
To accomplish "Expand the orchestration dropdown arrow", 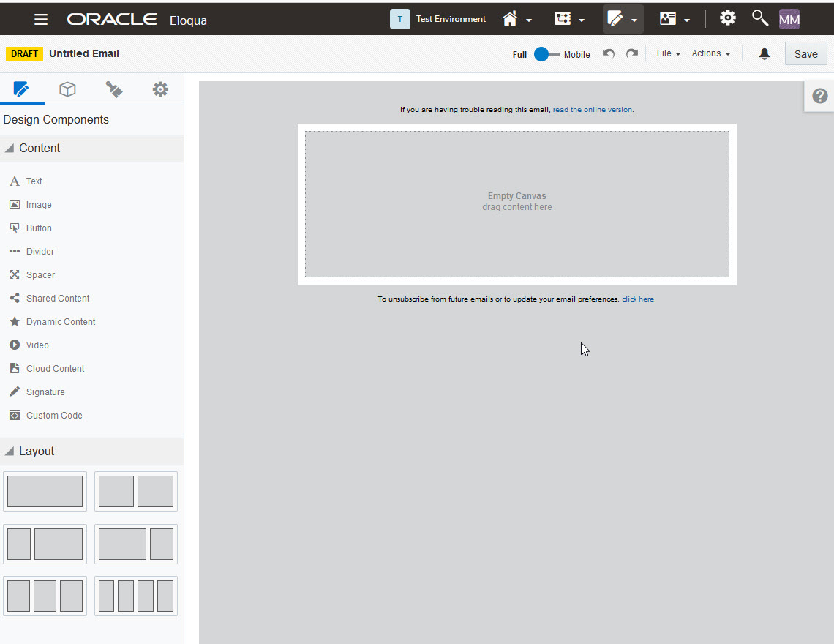I will (582, 20).
